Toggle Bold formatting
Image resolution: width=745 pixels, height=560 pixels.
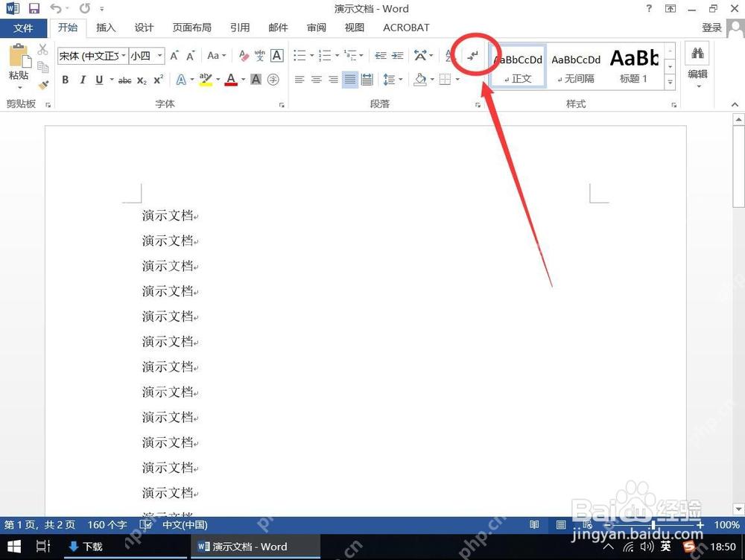pos(66,80)
